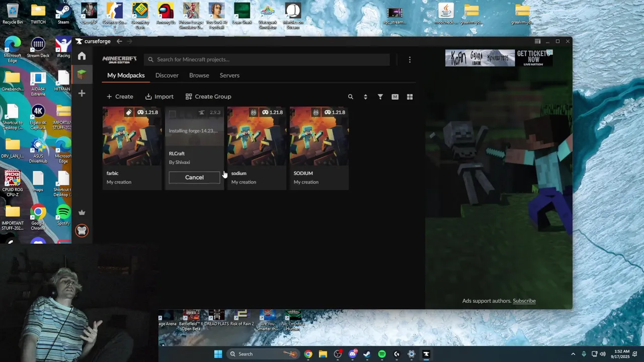The height and width of the screenshot is (362, 644).
Task: Open Spotify from the taskbar
Action: click(382, 354)
